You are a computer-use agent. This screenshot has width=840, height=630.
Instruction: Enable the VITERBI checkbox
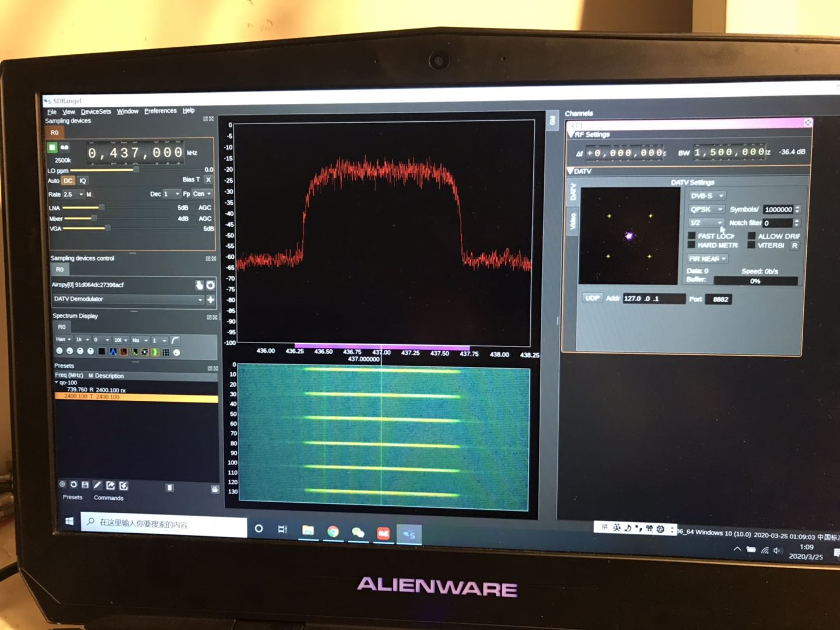click(x=751, y=246)
